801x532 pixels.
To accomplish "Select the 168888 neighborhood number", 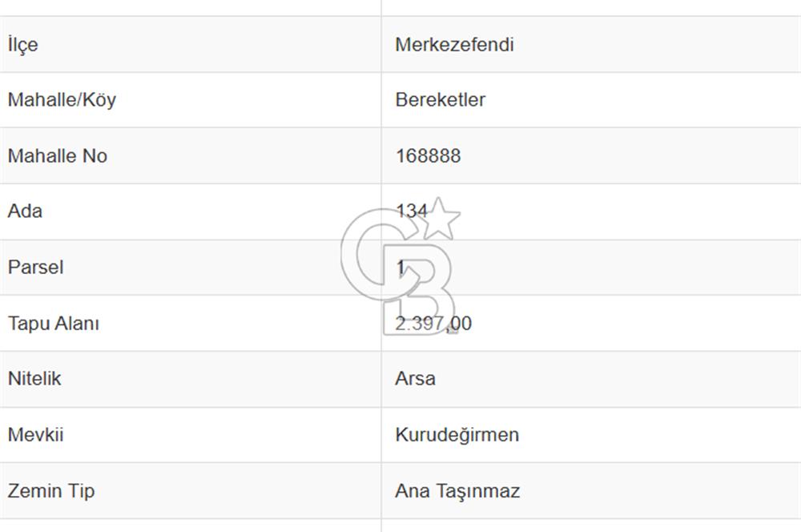I will pyautogui.click(x=428, y=156).
